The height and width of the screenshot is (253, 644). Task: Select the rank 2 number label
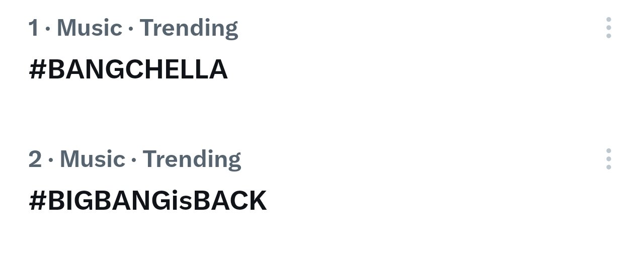click(x=35, y=159)
